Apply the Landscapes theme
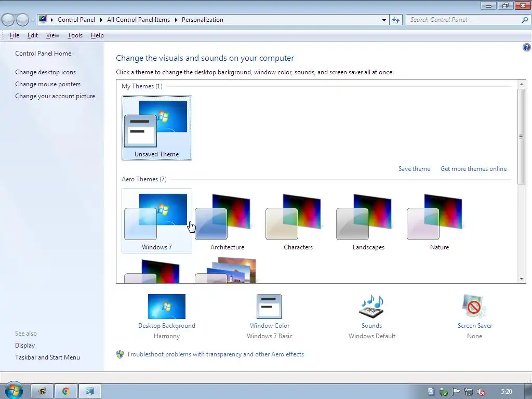Viewport: 532px width, 399px height. [x=368, y=221]
